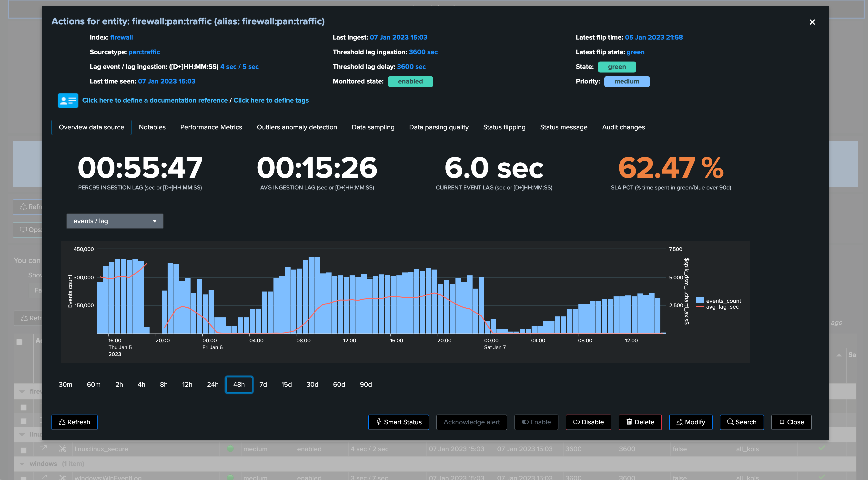Viewport: 868px width, 480px height.
Task: Delete this entity
Action: (640, 422)
